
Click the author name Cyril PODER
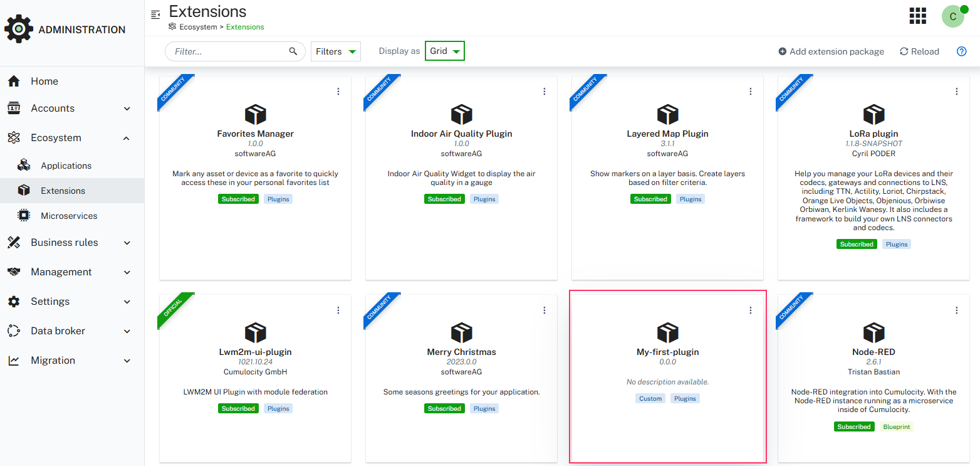point(874,154)
